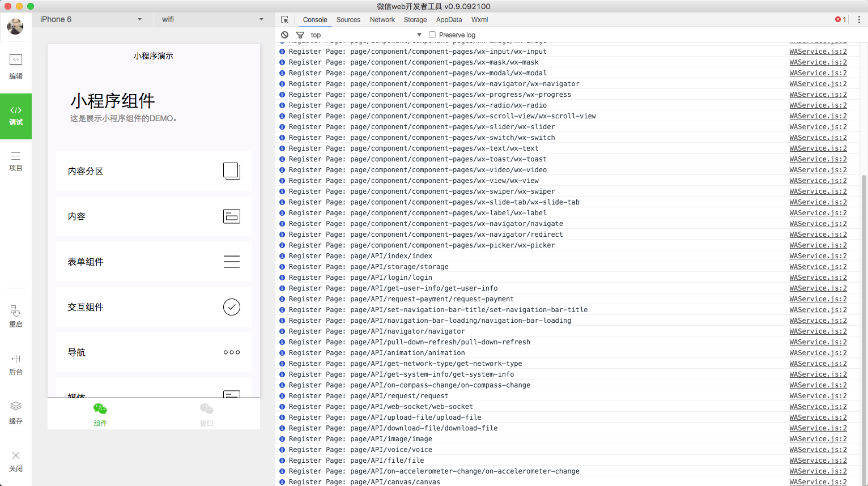Expand the top execution context dropdown

pyautogui.click(x=365, y=35)
